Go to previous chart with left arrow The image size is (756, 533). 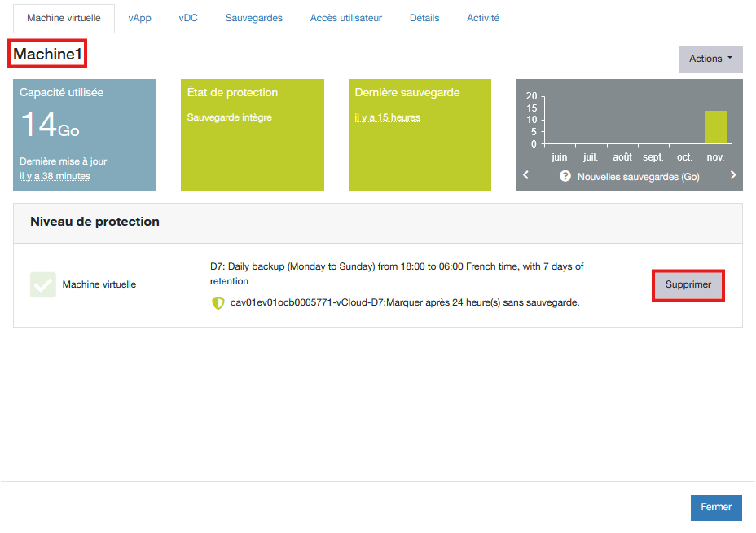point(526,175)
